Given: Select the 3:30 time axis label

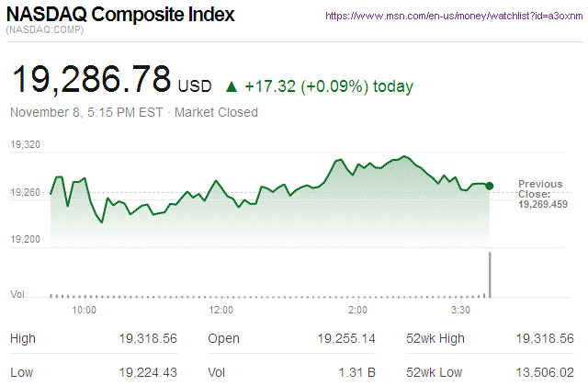Looking at the screenshot, I should coord(460,310).
